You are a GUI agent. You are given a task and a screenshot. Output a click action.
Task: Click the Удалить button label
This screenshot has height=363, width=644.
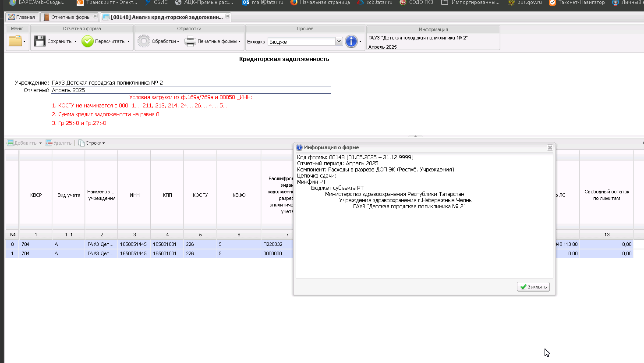tap(62, 143)
